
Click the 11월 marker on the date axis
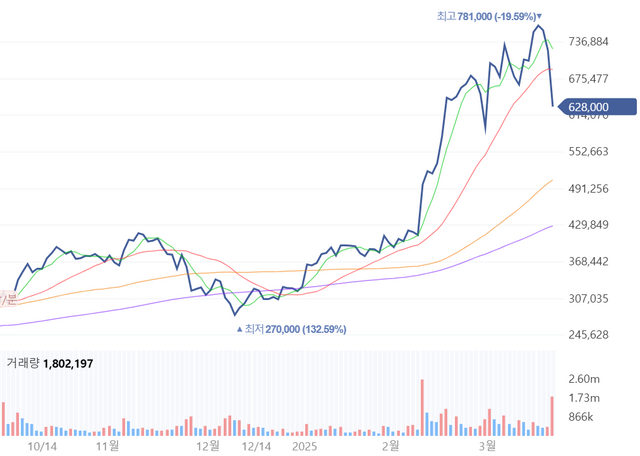pos(107,445)
